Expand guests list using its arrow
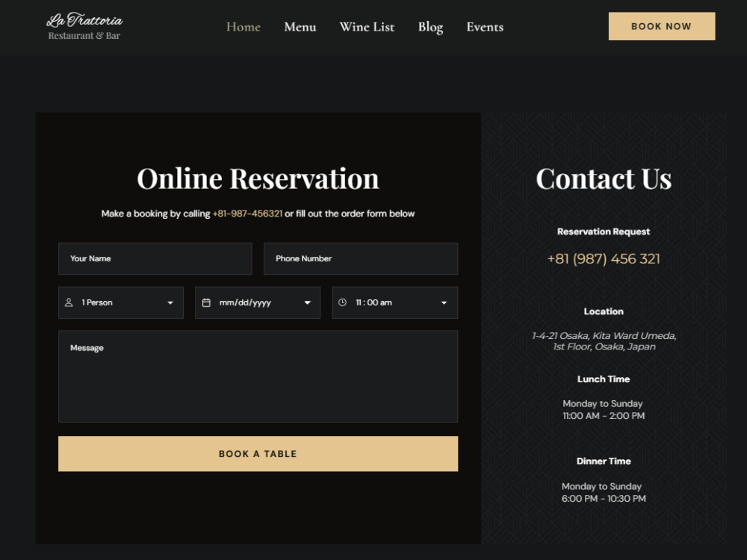Screen dimensions: 747x560 pyautogui.click(x=170, y=303)
